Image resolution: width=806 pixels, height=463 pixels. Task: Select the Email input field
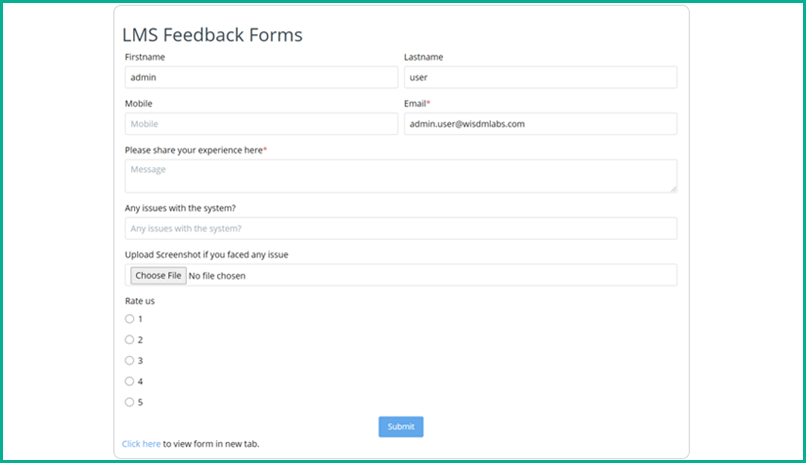coord(540,124)
